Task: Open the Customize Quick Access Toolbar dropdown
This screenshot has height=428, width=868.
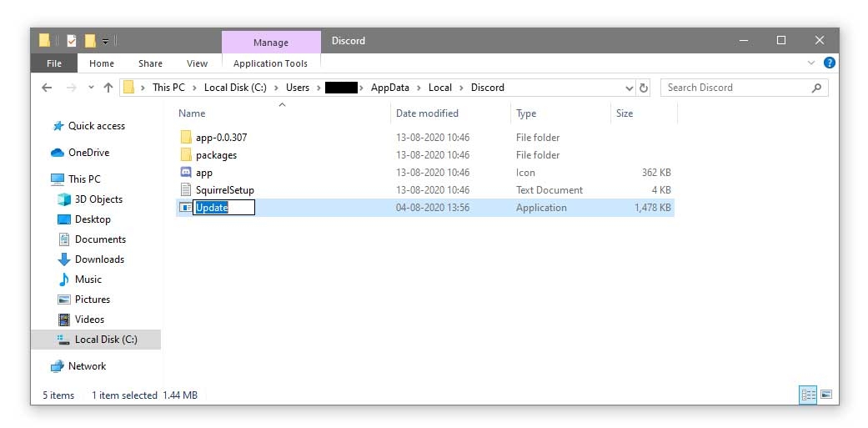Action: [105, 41]
